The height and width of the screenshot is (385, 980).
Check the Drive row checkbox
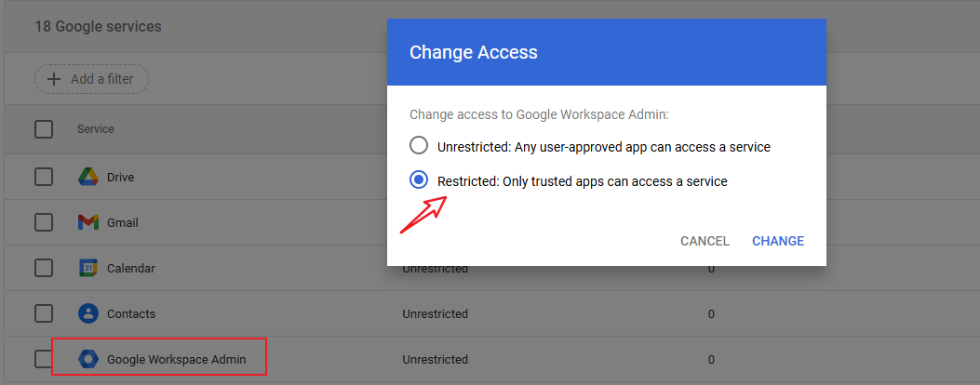[x=44, y=178]
